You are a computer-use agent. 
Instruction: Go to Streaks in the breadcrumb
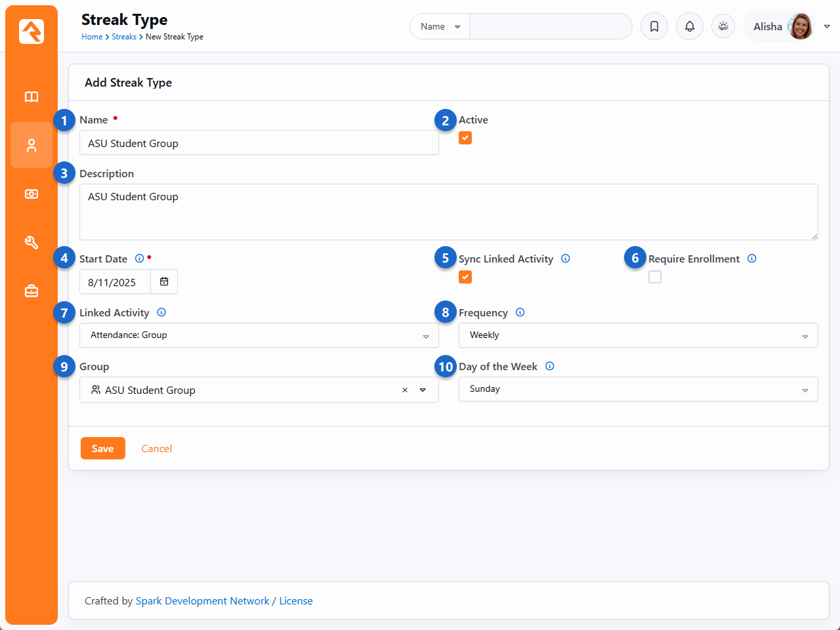pyautogui.click(x=124, y=37)
